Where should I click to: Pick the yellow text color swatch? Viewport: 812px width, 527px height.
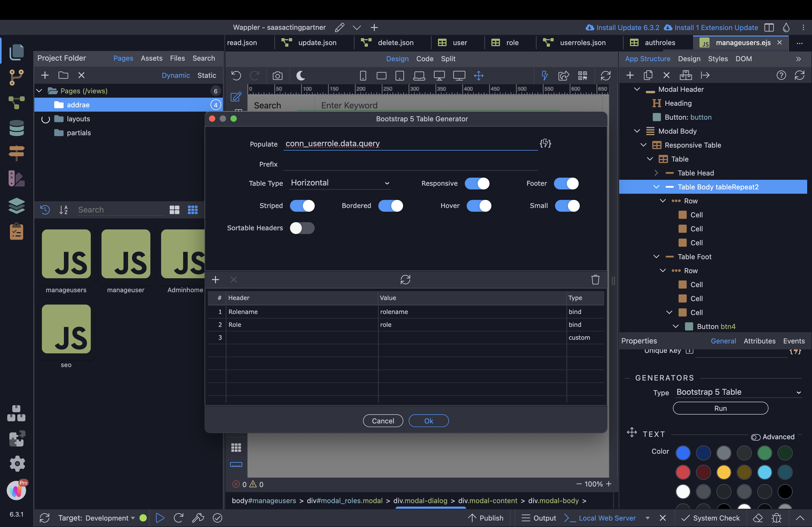[723, 472]
